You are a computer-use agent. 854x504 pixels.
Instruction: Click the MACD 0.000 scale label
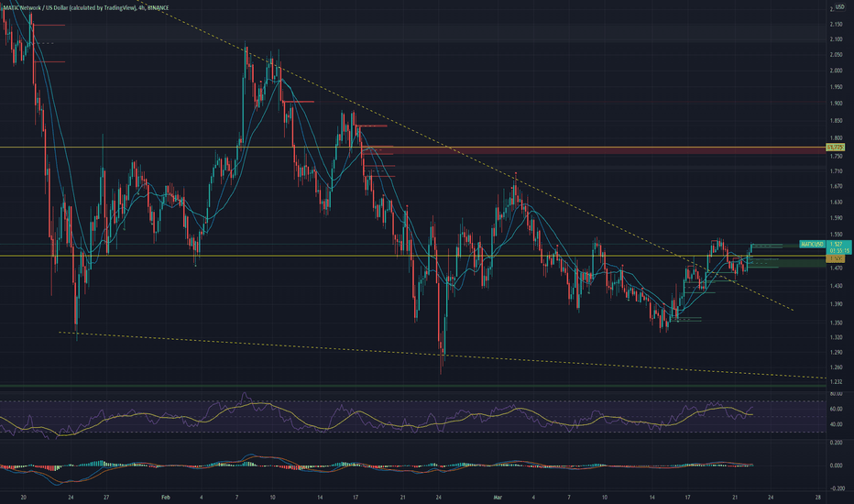pyautogui.click(x=836, y=466)
